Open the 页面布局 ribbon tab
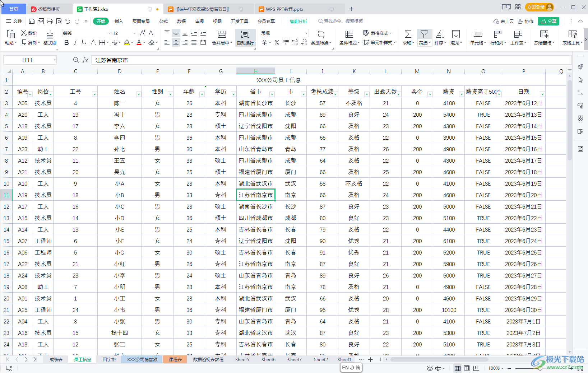 pyautogui.click(x=141, y=21)
